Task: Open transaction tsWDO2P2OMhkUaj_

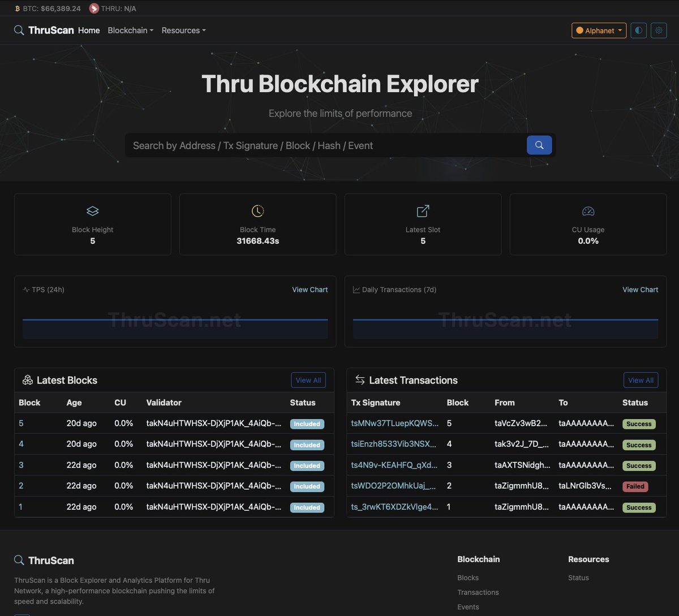Action: click(394, 486)
